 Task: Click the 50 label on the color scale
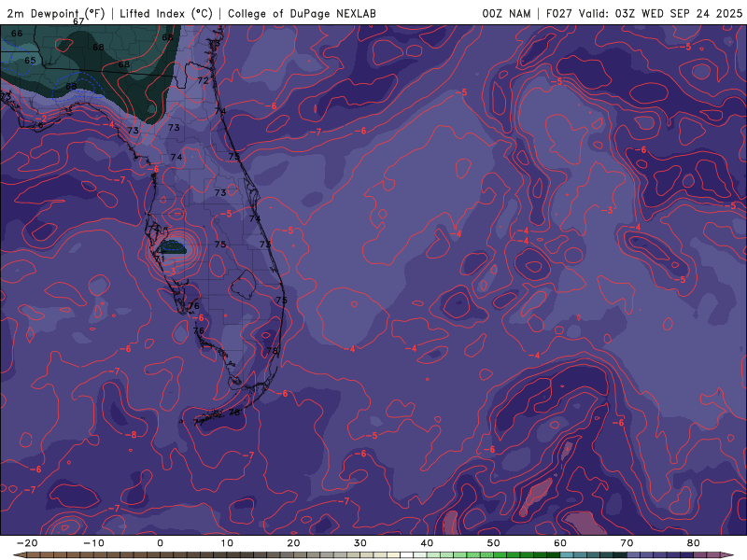point(494,543)
